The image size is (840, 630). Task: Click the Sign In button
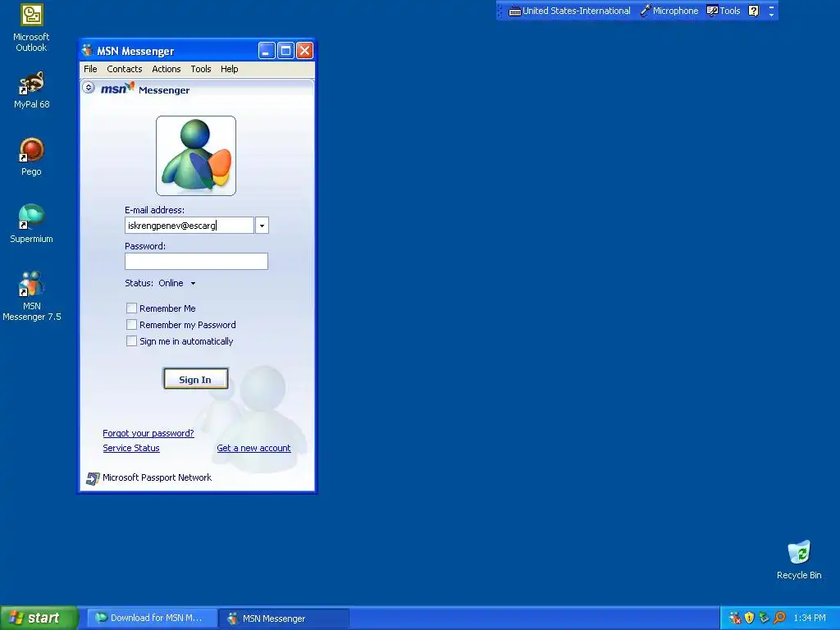coord(195,379)
